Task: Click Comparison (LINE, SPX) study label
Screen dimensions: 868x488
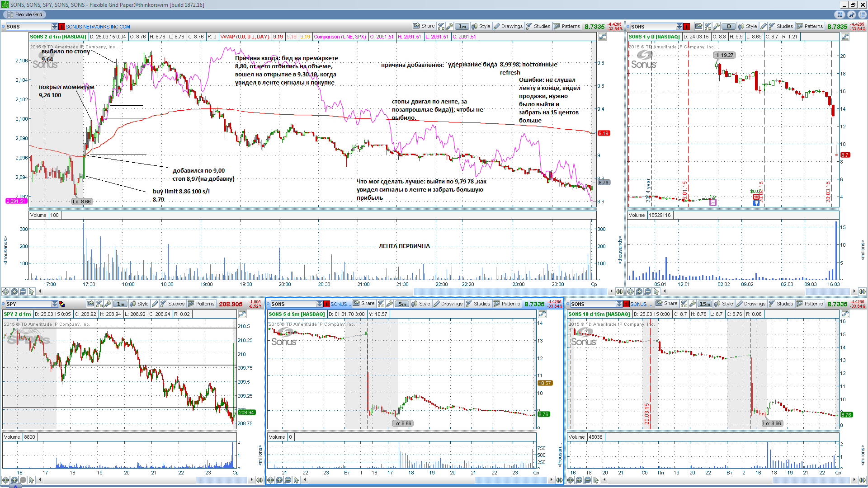Action: 340,37
